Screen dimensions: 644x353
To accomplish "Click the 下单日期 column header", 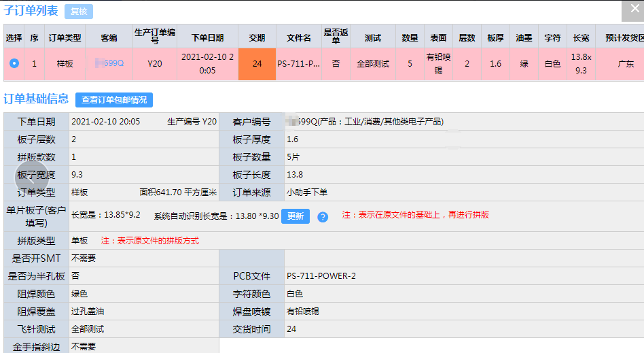I will click(207, 37).
